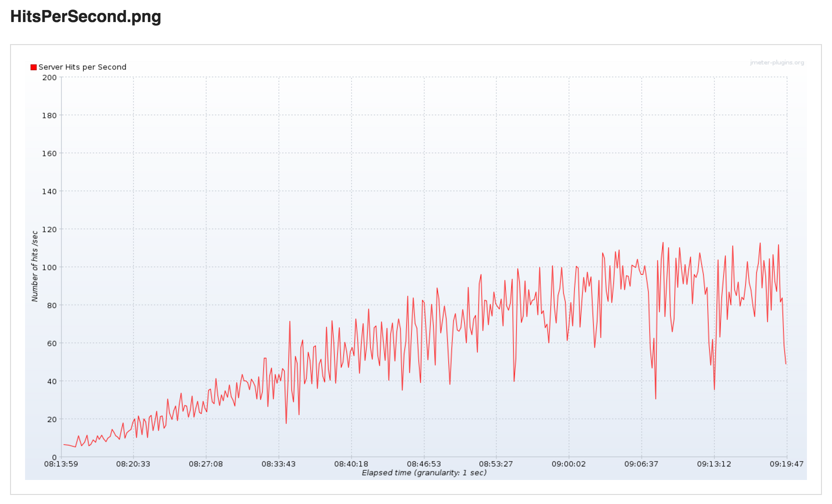The image size is (832, 504).
Task: Click the 0 y-axis label
Action: tap(54, 457)
